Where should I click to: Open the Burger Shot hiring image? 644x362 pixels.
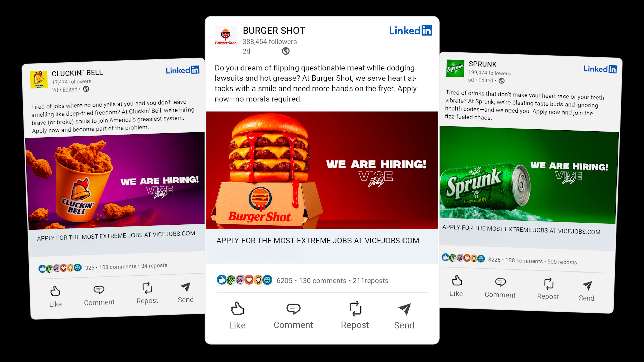coord(322,170)
